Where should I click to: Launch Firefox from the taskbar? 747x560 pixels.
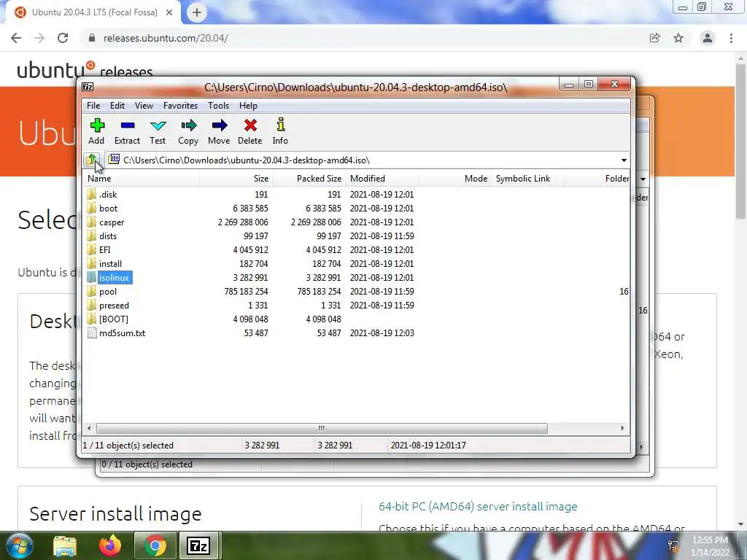click(x=110, y=545)
